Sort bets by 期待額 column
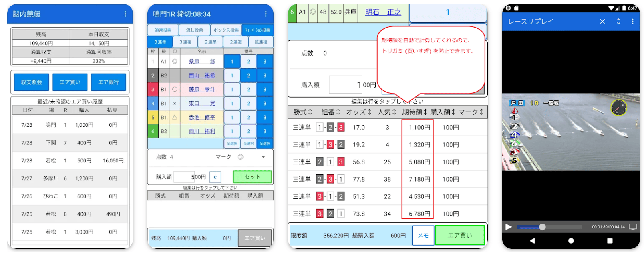 pyautogui.click(x=415, y=112)
